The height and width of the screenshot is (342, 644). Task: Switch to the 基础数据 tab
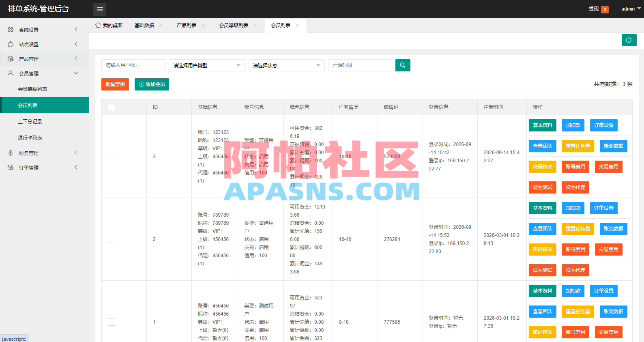(144, 25)
